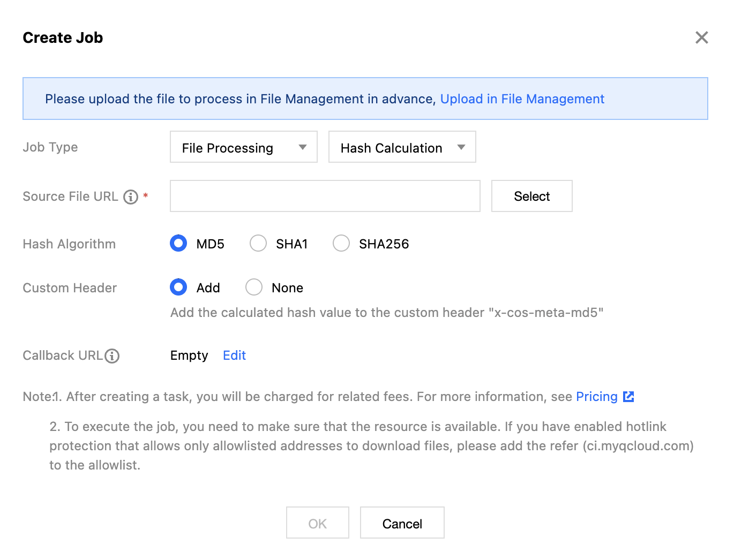Image resolution: width=734 pixels, height=560 pixels.
Task: Choose the SHA1 hash algorithm
Action: click(258, 244)
